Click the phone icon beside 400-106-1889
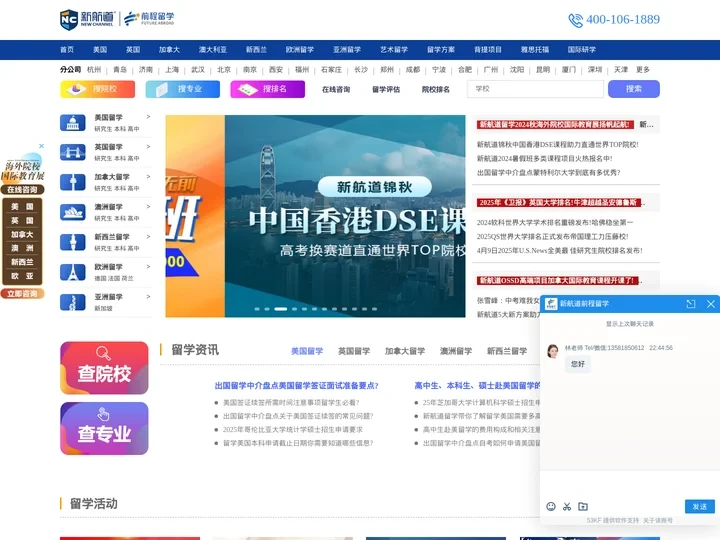The width and height of the screenshot is (720, 540). coord(575,20)
